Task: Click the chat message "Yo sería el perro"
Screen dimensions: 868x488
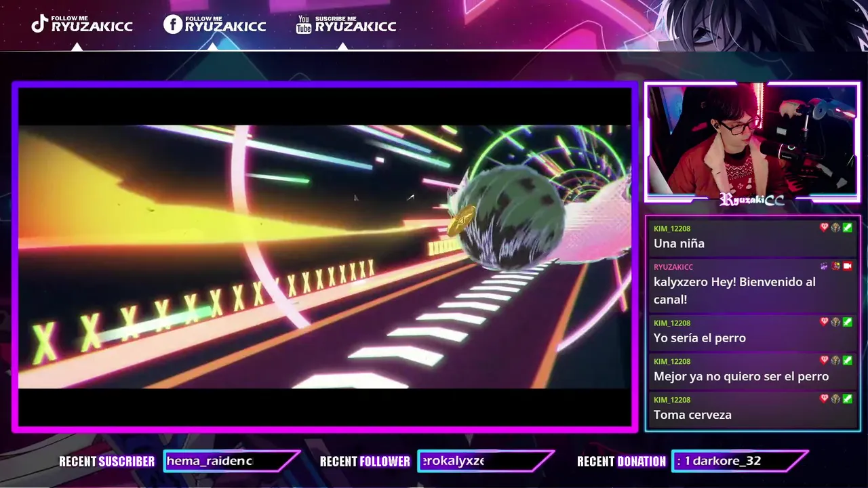Action: 700,338
